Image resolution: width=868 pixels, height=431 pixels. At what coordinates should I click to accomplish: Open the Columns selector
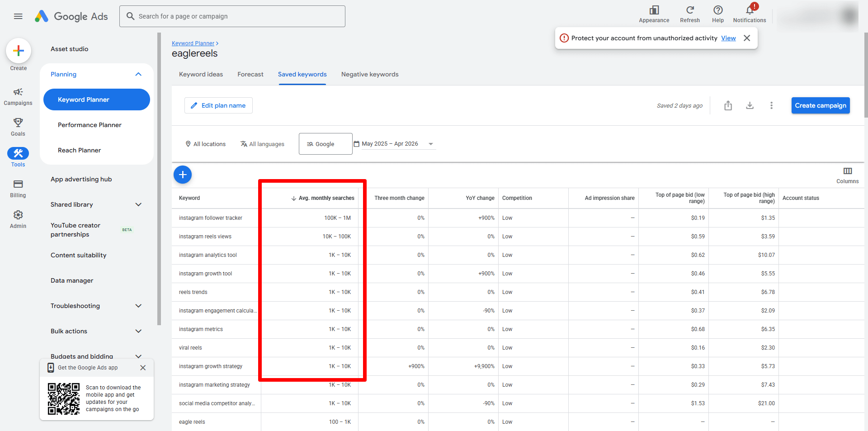pyautogui.click(x=847, y=175)
